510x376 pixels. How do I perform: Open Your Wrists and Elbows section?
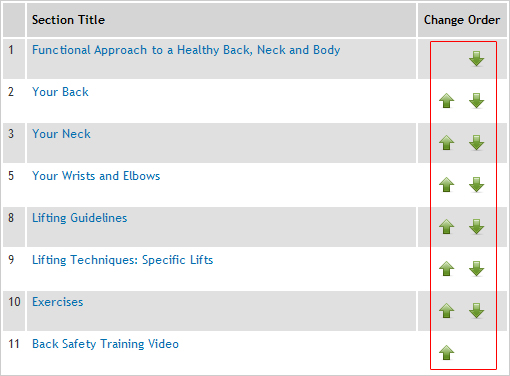(96, 176)
